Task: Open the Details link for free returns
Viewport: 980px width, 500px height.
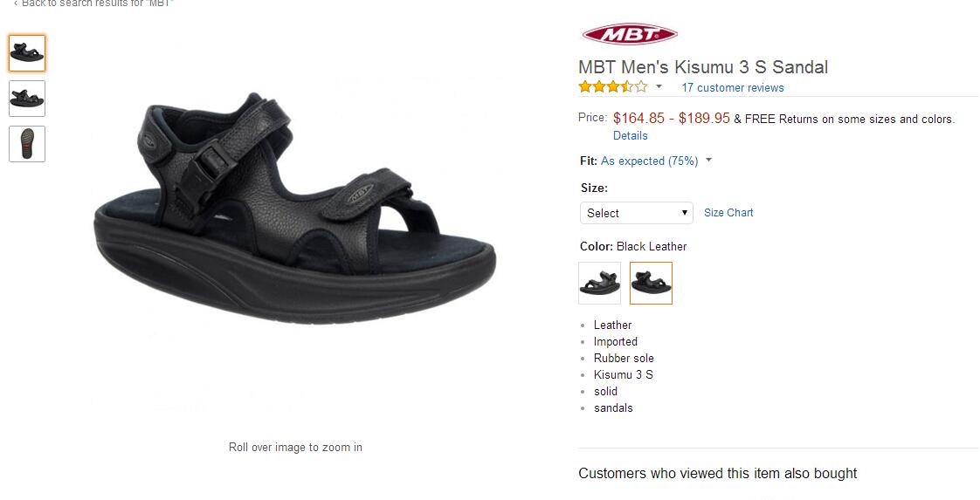Action: tap(630, 135)
